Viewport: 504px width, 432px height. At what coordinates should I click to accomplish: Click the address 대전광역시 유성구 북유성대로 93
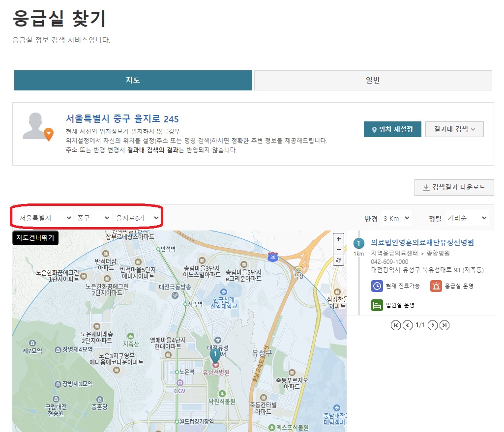[427, 270]
